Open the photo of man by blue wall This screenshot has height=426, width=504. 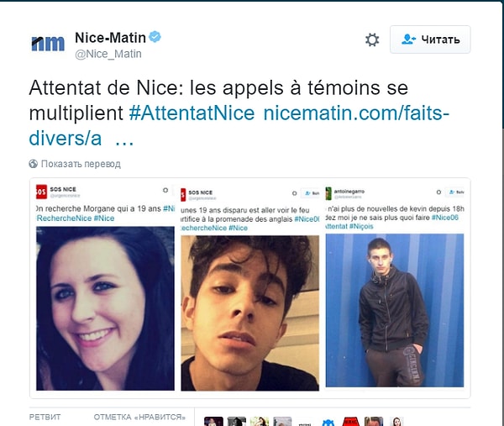pyautogui.click(x=395, y=310)
